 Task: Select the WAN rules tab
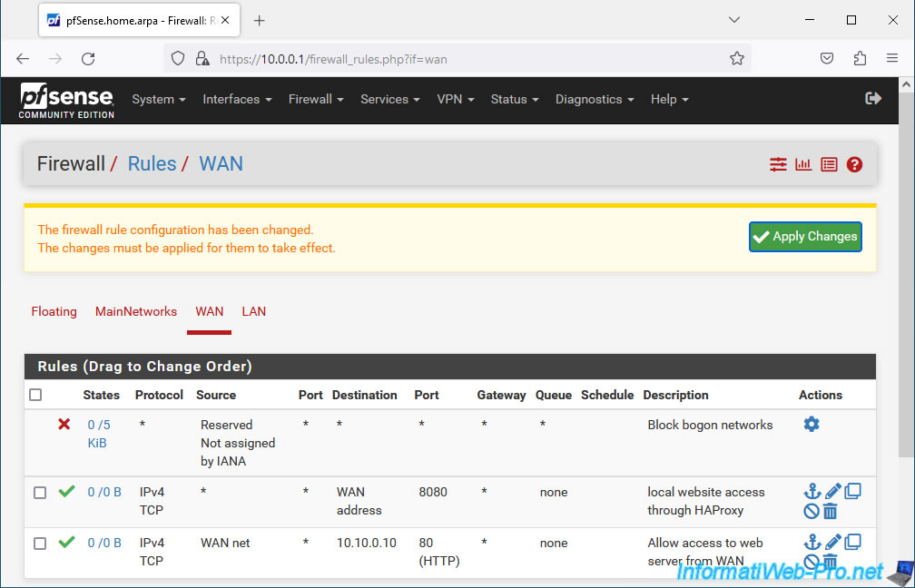pos(210,311)
